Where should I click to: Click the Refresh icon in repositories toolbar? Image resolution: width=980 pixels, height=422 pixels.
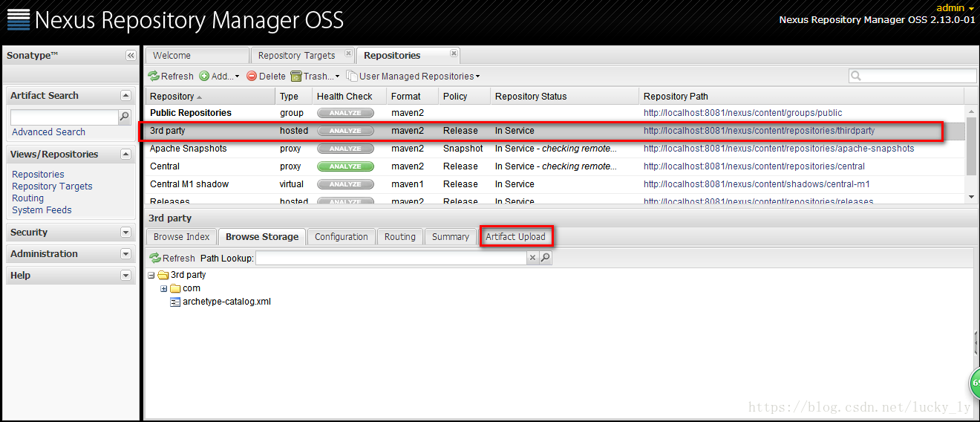(x=154, y=76)
